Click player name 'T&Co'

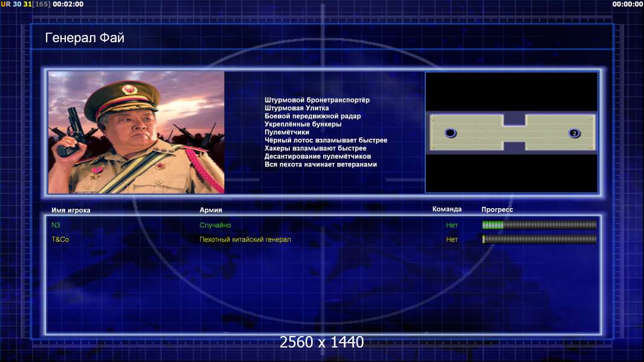[x=60, y=240]
